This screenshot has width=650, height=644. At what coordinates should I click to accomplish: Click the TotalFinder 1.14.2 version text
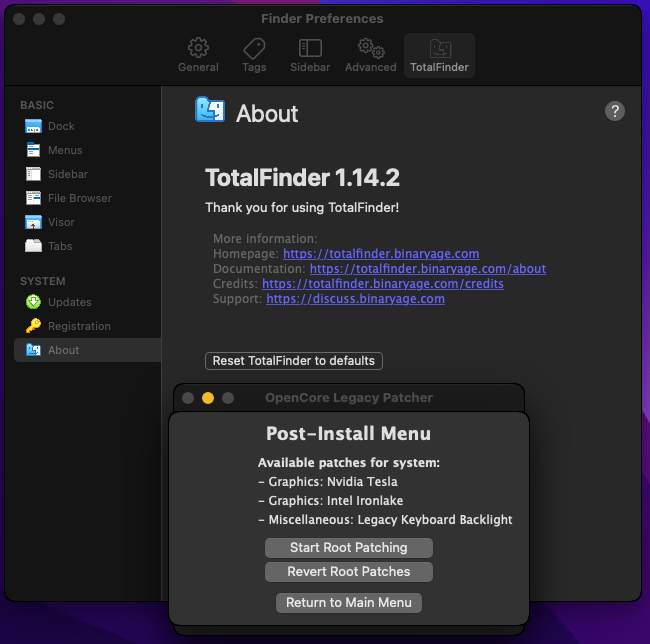click(x=302, y=177)
